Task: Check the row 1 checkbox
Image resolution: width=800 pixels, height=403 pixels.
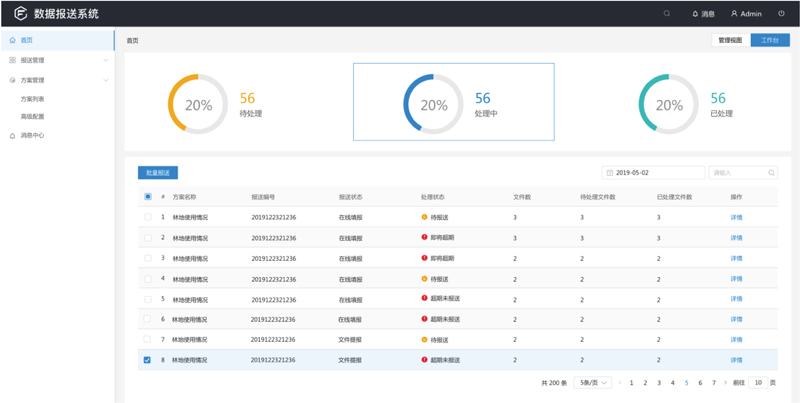Action: point(147,217)
